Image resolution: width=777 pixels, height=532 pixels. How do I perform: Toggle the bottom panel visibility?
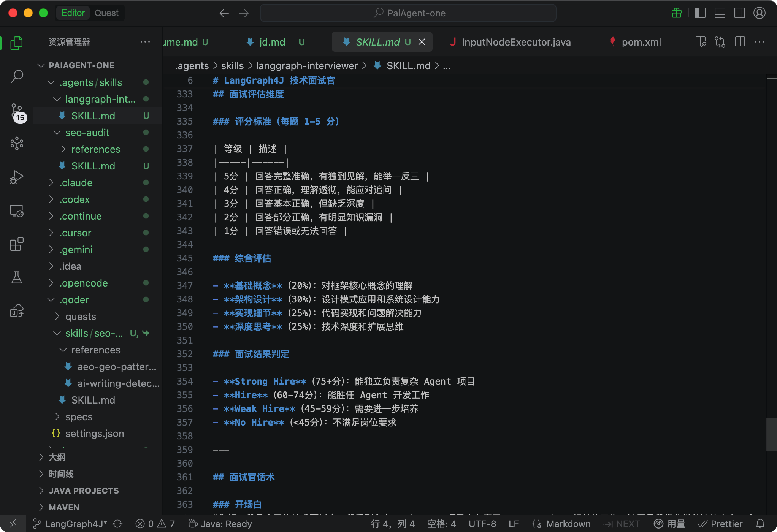(x=720, y=13)
